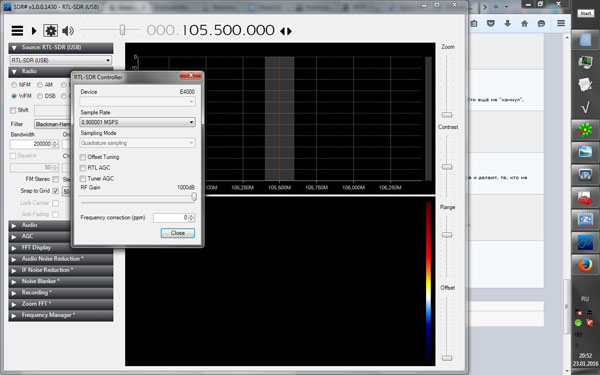Click the Frequency correction (ppm) field
Screen dimensions: 600x375
(x=170, y=218)
